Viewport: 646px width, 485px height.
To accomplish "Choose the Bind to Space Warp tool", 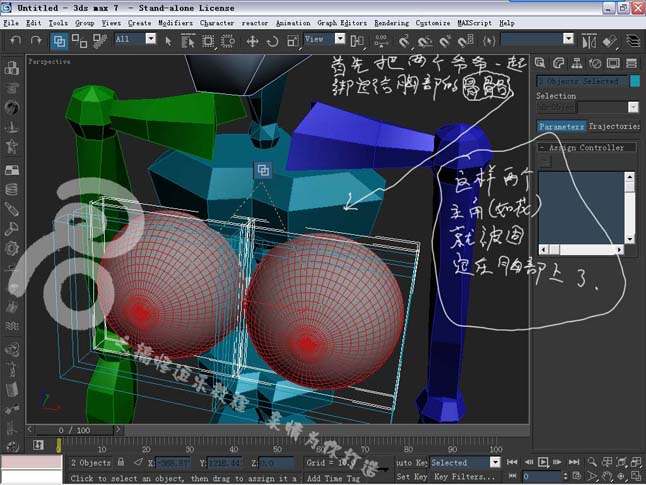I will pos(99,41).
